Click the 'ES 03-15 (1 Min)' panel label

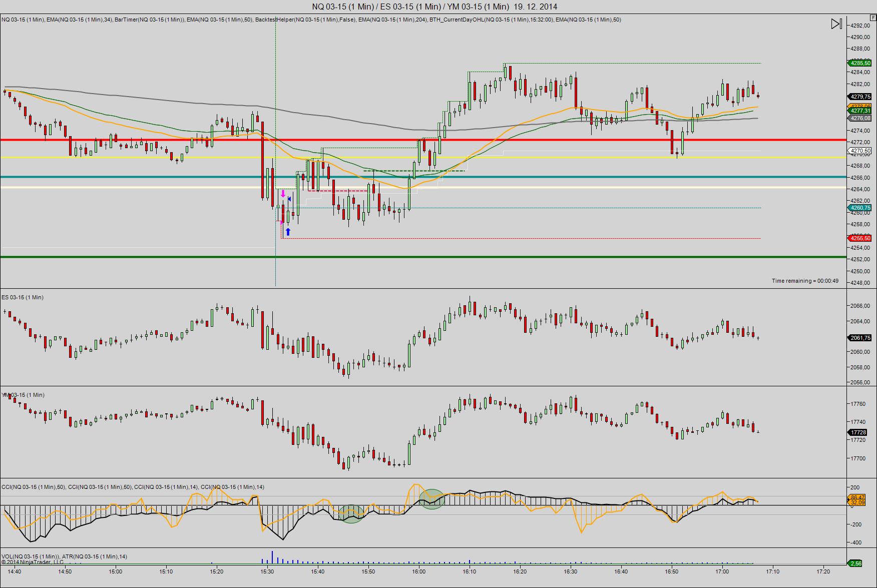[x=23, y=297]
